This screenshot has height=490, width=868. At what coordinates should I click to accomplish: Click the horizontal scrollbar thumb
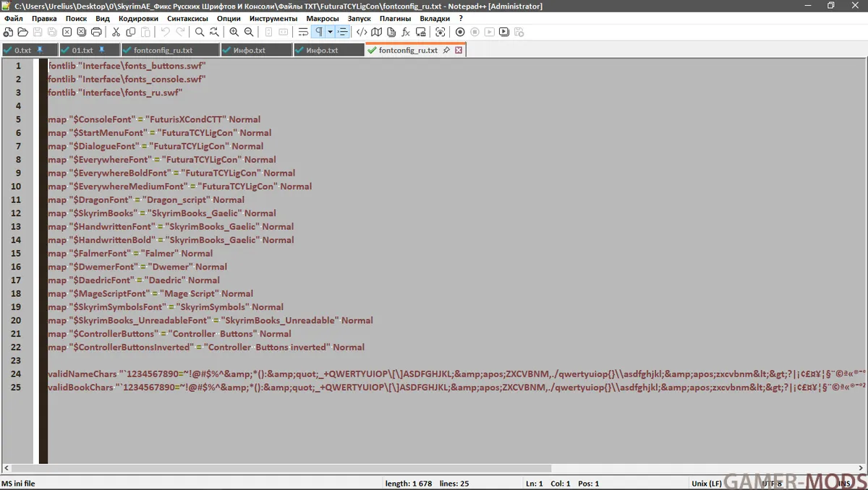(x=293, y=468)
